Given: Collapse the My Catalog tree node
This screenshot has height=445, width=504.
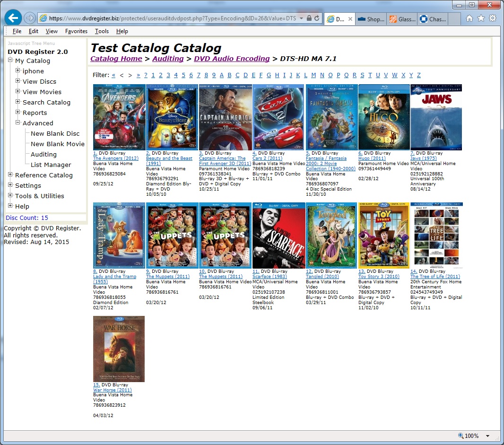Looking at the screenshot, I should (10, 60).
